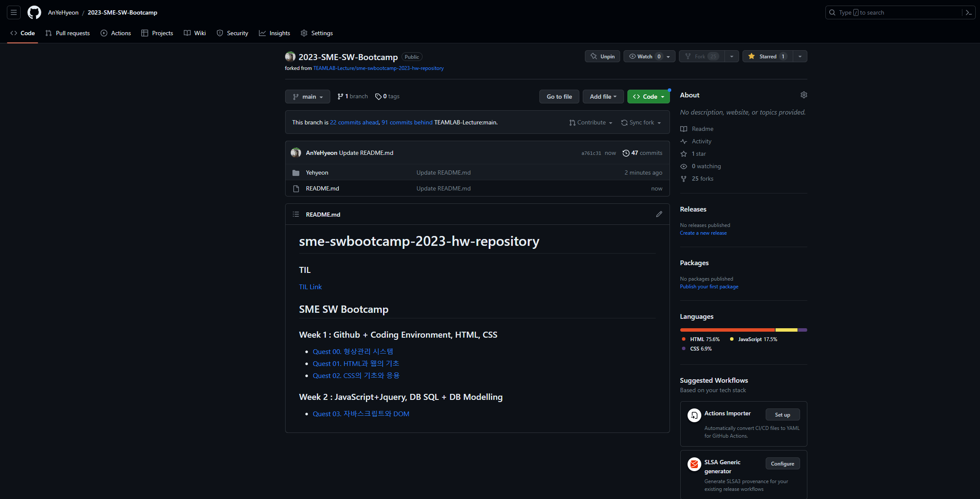The height and width of the screenshot is (499, 980).
Task: Click the GitHub logo home icon
Action: coord(34,12)
